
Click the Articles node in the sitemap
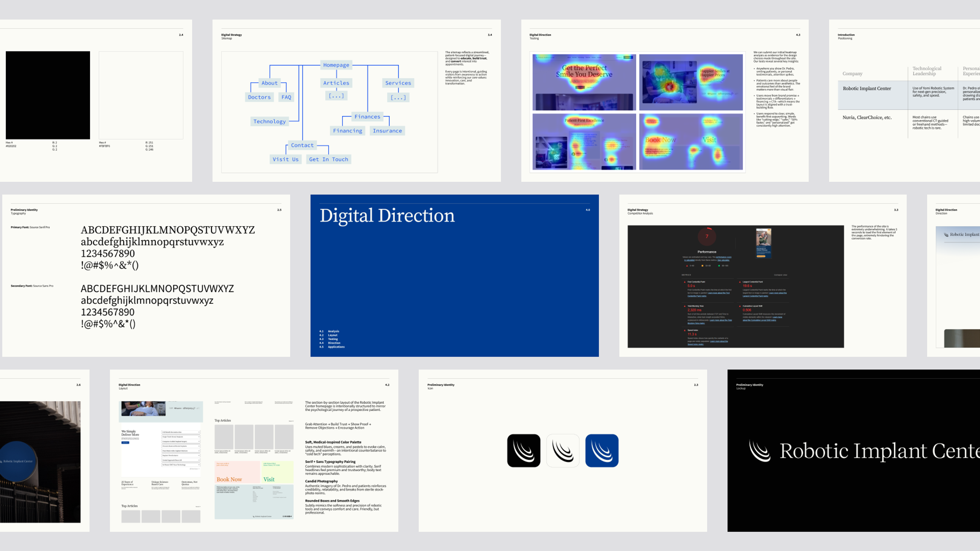pos(336,83)
